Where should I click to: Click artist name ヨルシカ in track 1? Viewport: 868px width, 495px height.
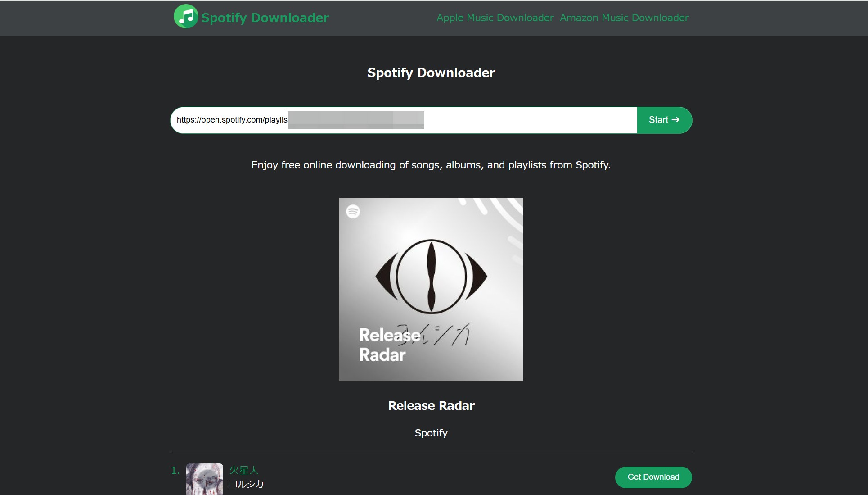(247, 484)
